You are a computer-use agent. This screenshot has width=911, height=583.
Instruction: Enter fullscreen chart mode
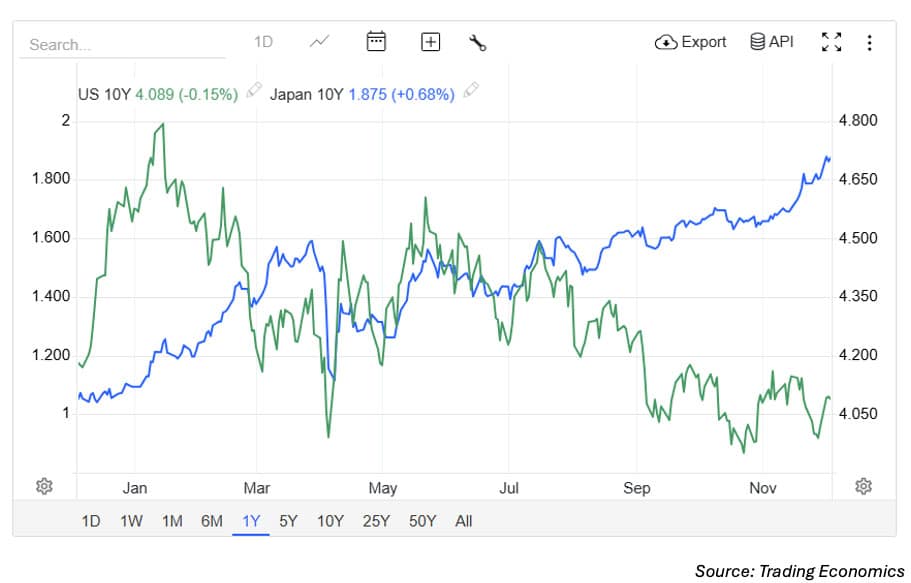coord(831,42)
